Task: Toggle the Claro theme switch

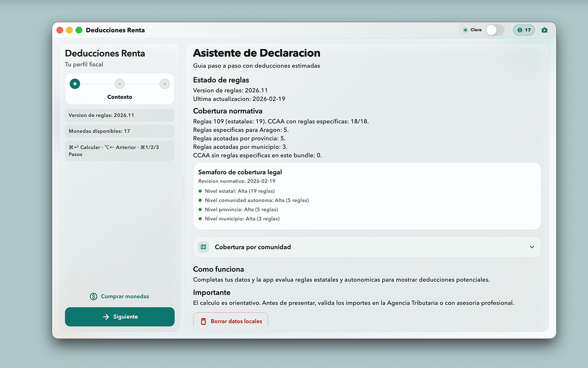Action: coord(495,30)
